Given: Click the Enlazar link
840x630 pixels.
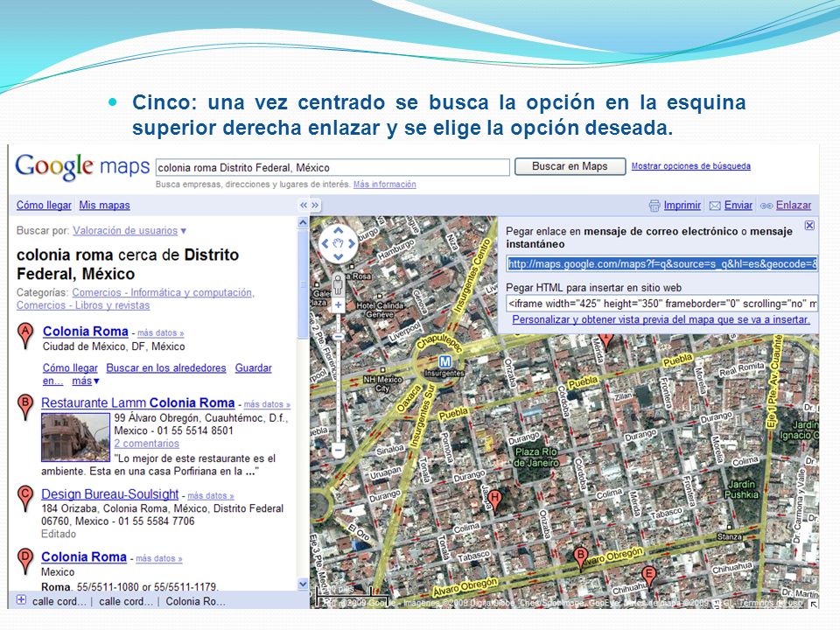Looking at the screenshot, I should pyautogui.click(x=794, y=205).
